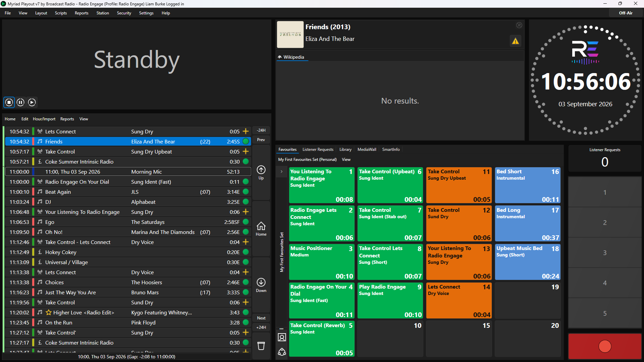Viewport: 644px width, 362px height.
Task: Jump forward with +24H button
Action: point(261,327)
